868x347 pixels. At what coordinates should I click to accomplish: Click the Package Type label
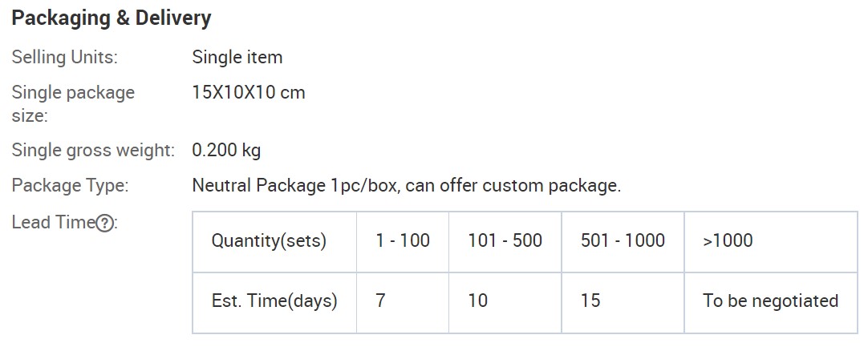[x=70, y=185]
